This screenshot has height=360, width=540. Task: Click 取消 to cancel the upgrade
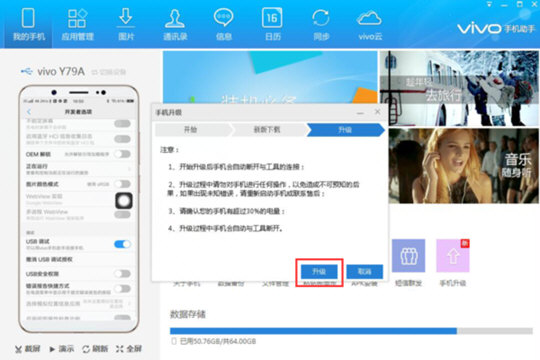point(364,272)
